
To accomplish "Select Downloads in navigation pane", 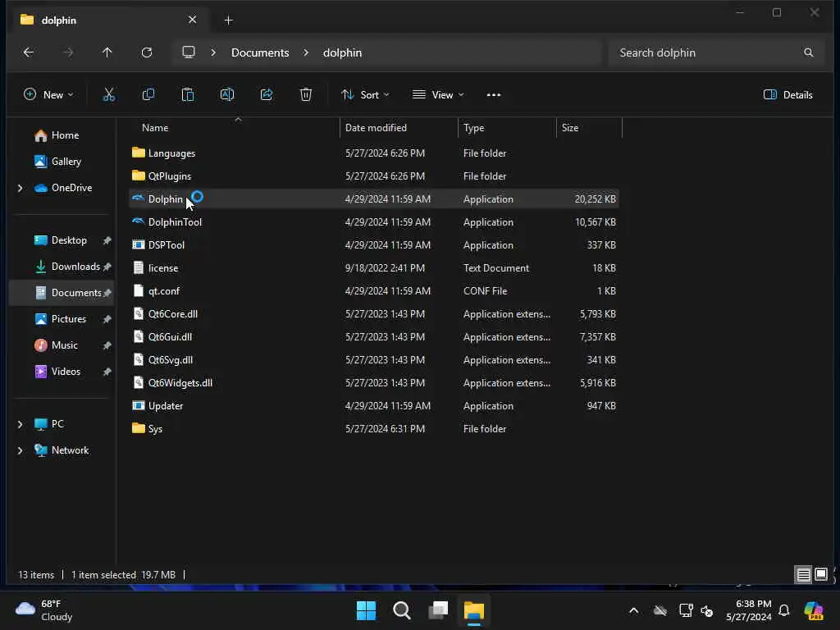I will 75,267.
